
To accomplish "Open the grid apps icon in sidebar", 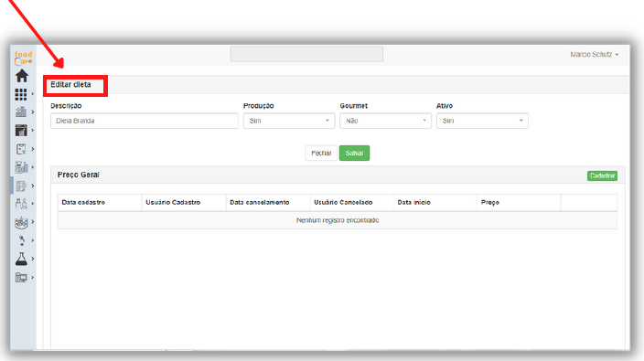I will click(21, 94).
